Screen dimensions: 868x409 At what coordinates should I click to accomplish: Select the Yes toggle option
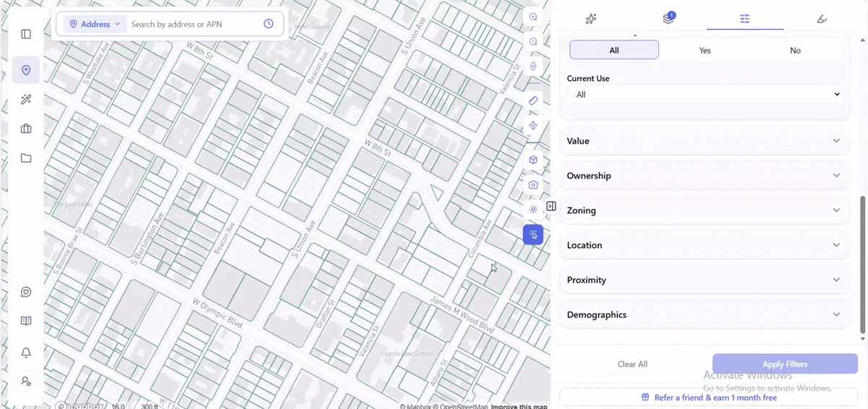tap(705, 50)
